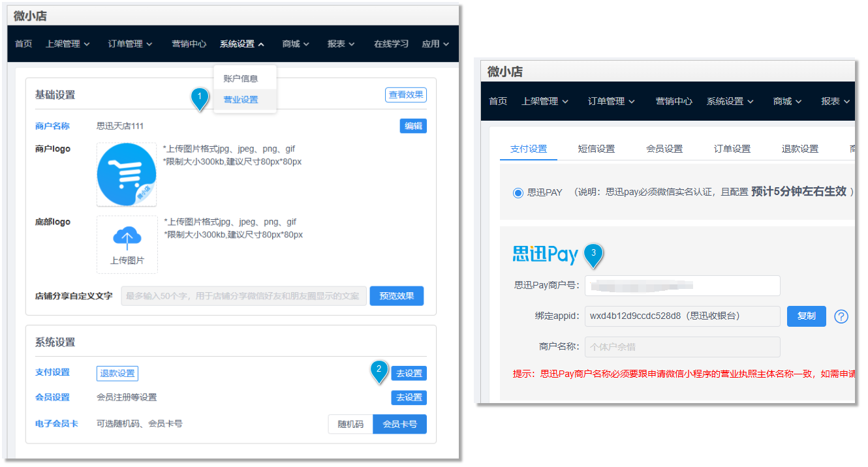Click the 思迅Pay logo
Image resolution: width=868 pixels, height=467 pixels.
(545, 254)
